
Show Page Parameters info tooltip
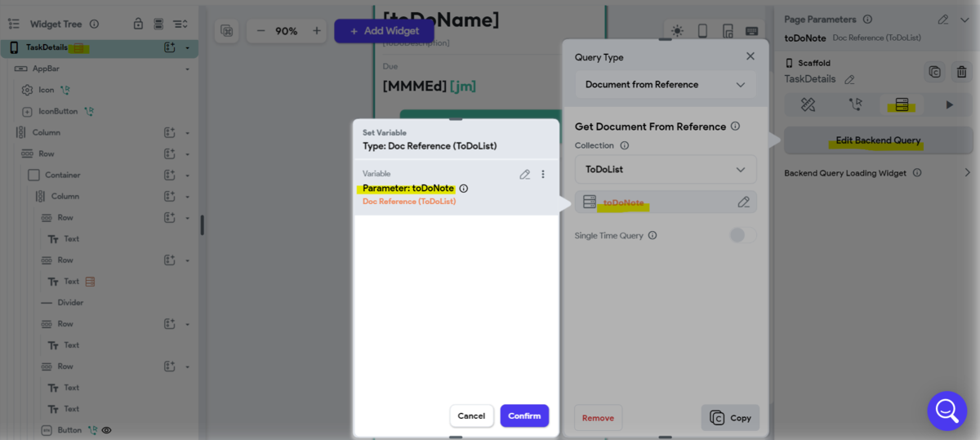[x=867, y=20]
